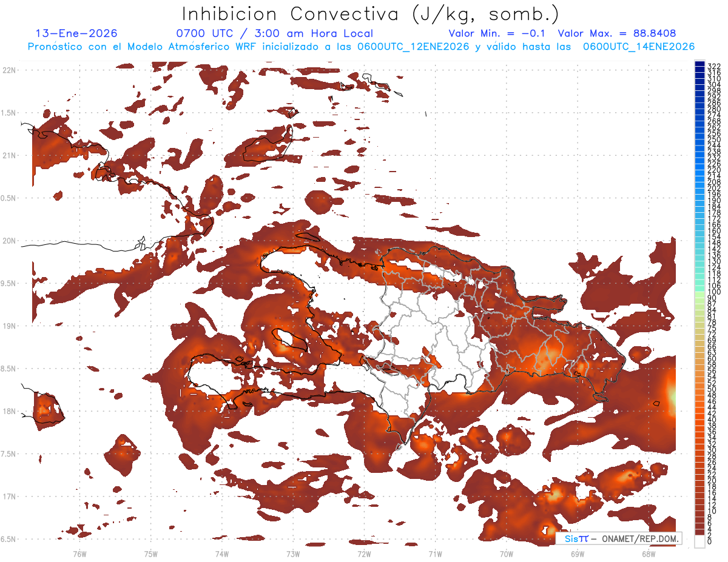Click the "SisTT - ONAMET/REP.DOM." credit label
This screenshot has width=728, height=562.
[619, 538]
